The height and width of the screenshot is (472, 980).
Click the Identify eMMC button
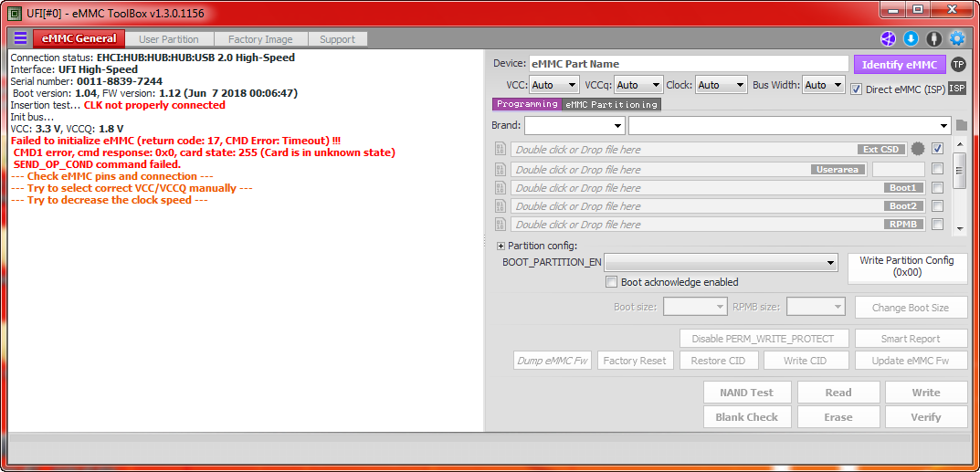coord(900,64)
